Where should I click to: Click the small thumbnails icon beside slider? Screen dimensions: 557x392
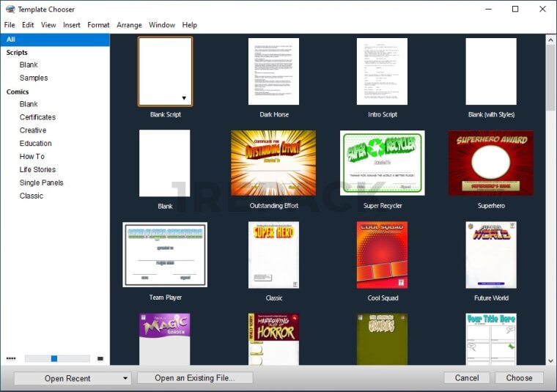[11, 358]
